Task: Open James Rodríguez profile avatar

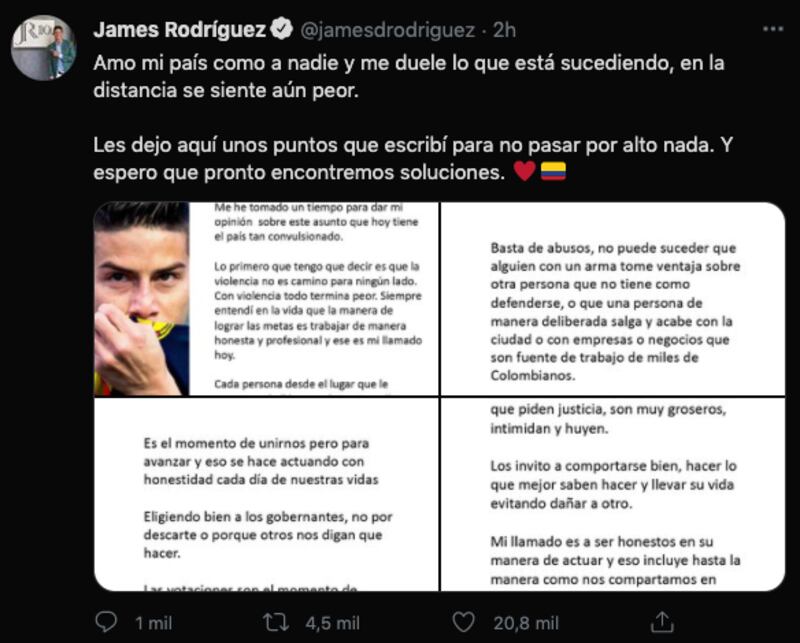Action: (44, 47)
